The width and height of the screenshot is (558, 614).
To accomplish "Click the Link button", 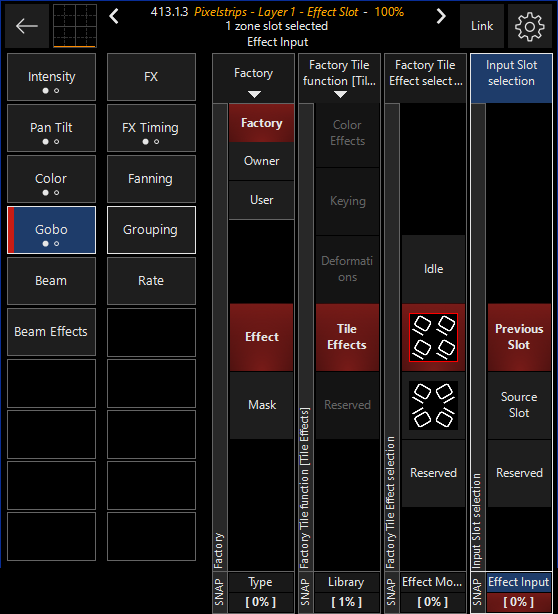I will pos(482,26).
